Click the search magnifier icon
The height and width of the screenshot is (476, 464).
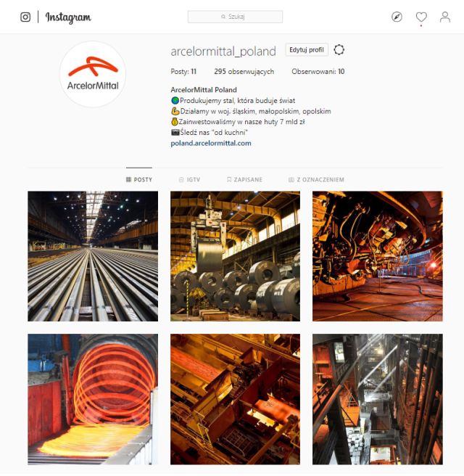coord(223,17)
